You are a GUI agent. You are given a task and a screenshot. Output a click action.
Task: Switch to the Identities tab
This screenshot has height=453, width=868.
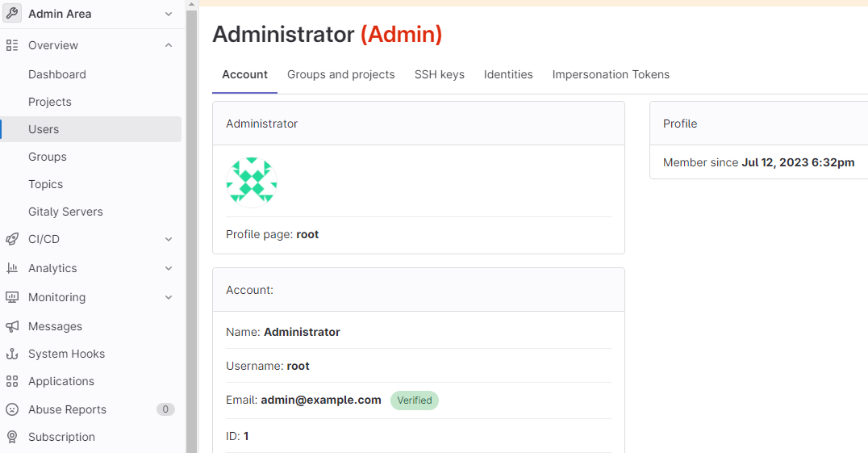click(508, 75)
